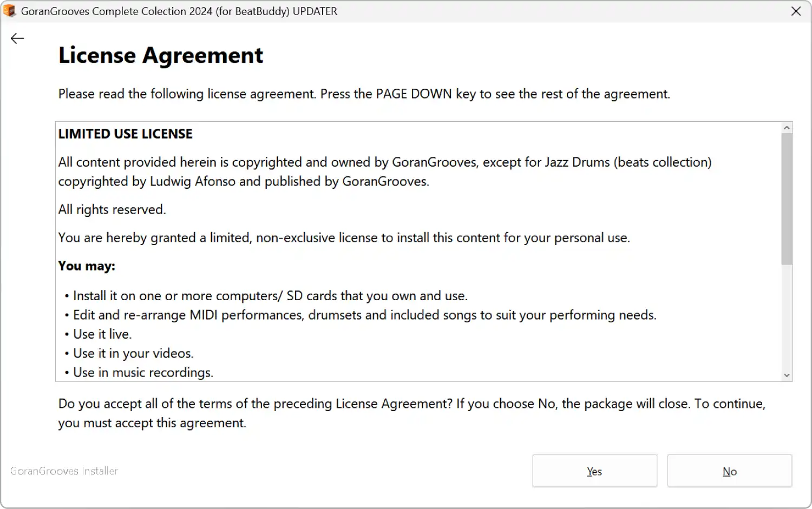Go back using the left arrow icon

pos(17,38)
